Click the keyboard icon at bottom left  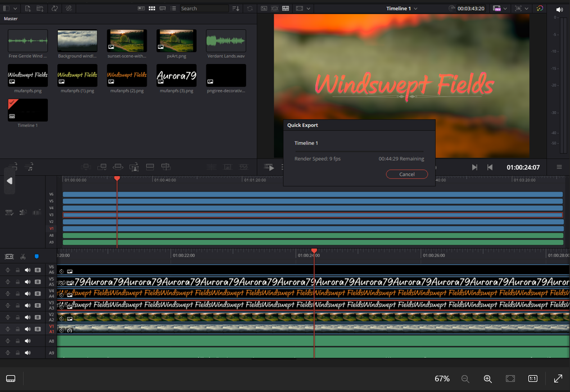[11, 379]
